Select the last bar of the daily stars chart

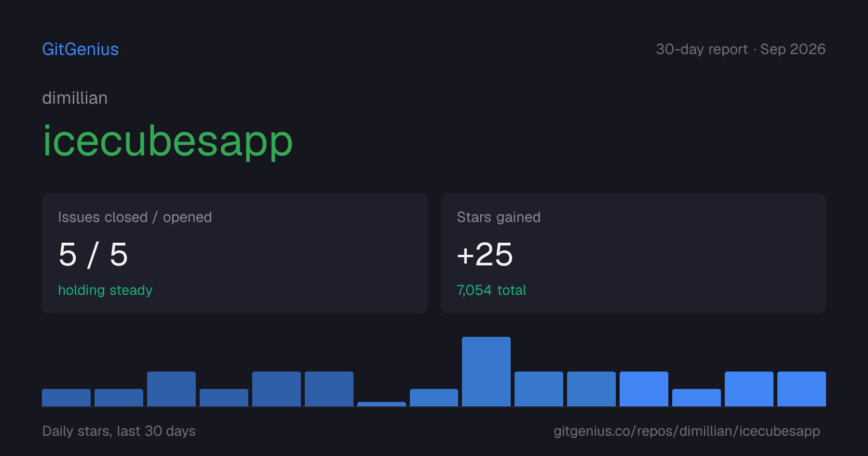801,389
